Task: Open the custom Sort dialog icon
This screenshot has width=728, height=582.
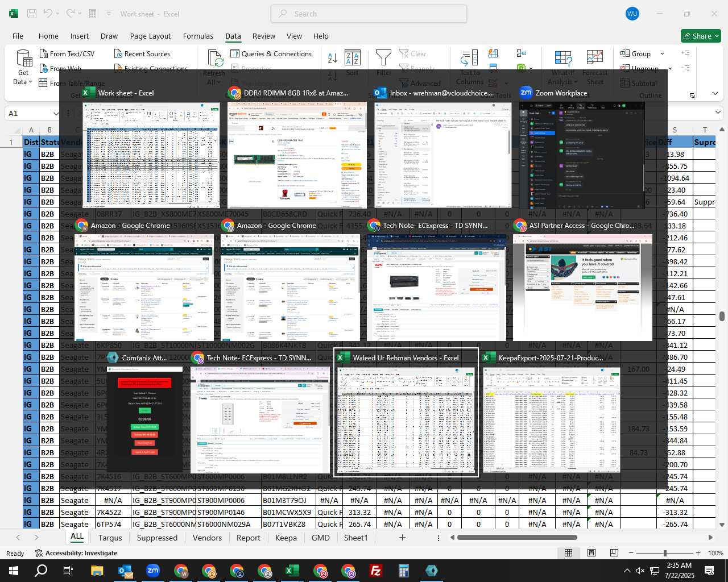Action: pos(353,58)
